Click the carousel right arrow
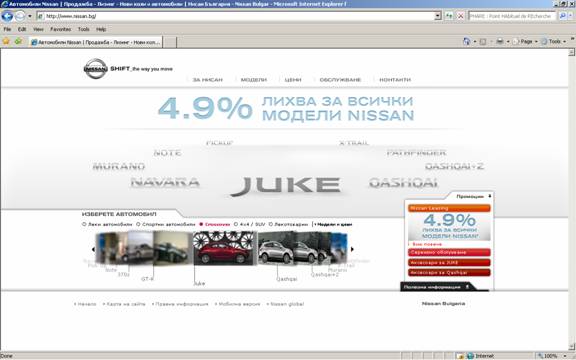 [352, 249]
